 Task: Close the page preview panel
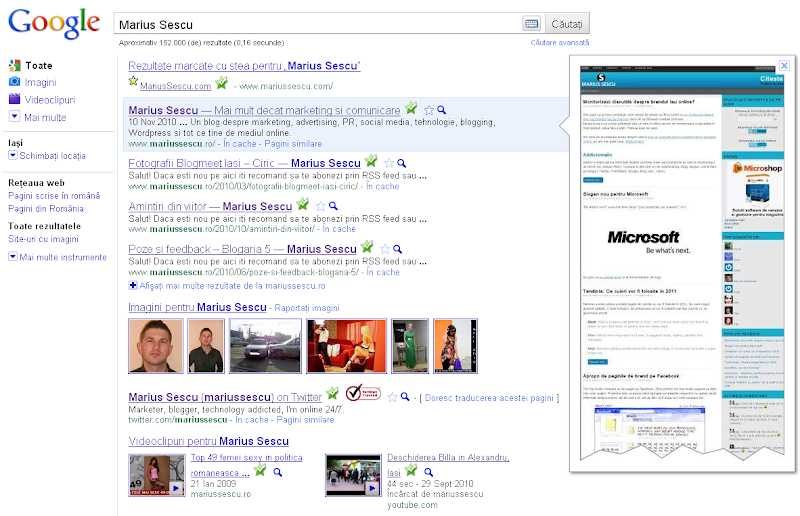pos(784,65)
